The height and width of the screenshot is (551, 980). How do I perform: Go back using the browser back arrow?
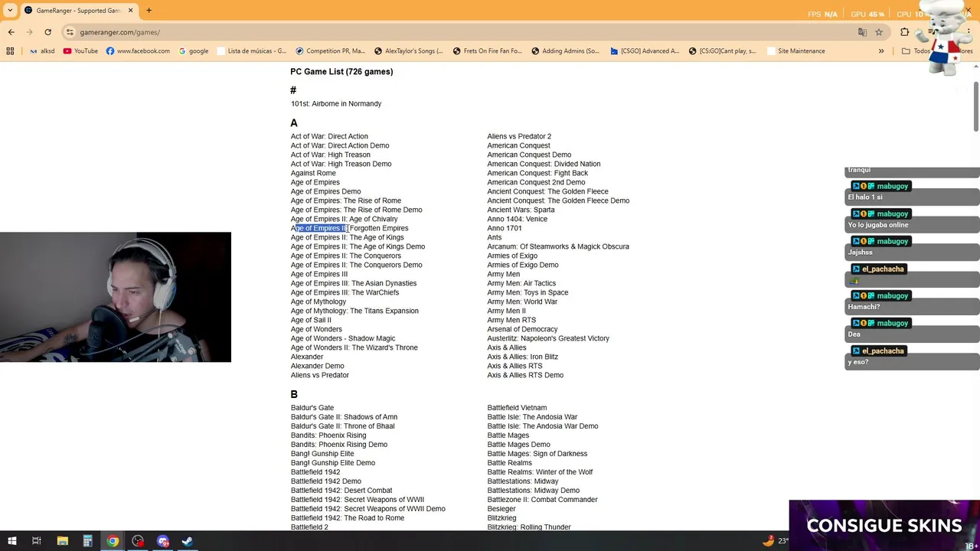tap(11, 32)
